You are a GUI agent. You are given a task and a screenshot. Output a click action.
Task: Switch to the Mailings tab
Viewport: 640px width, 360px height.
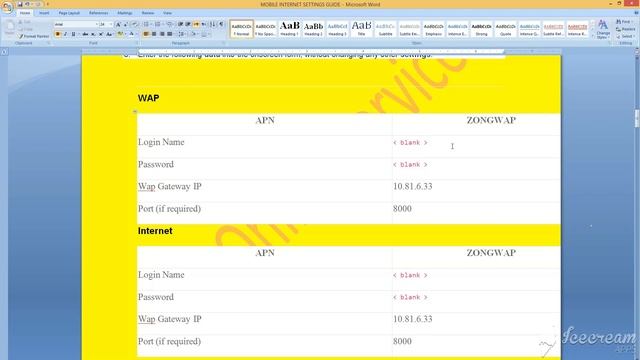[124, 13]
